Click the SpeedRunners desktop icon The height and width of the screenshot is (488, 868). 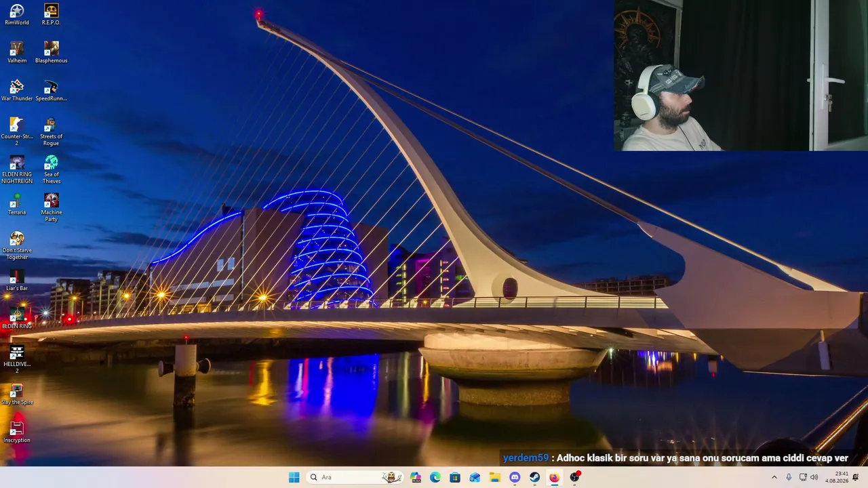pos(51,90)
